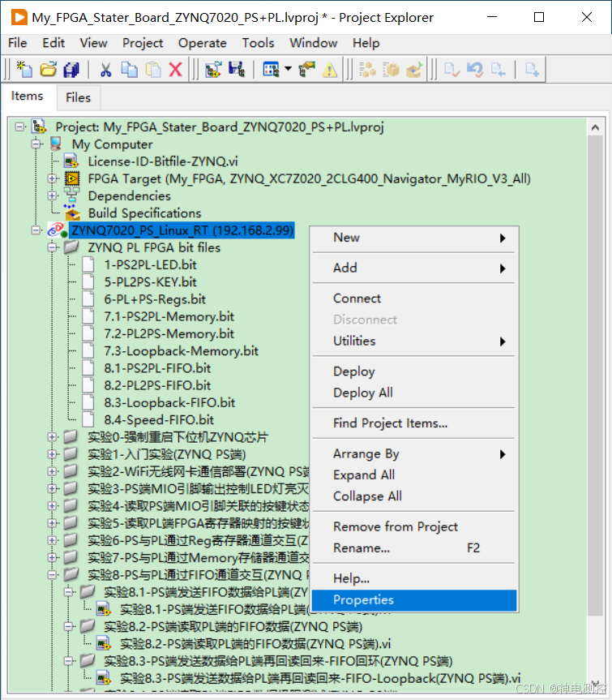The width and height of the screenshot is (612, 700).
Task: Expand the FPGA Target node
Action: (x=52, y=178)
